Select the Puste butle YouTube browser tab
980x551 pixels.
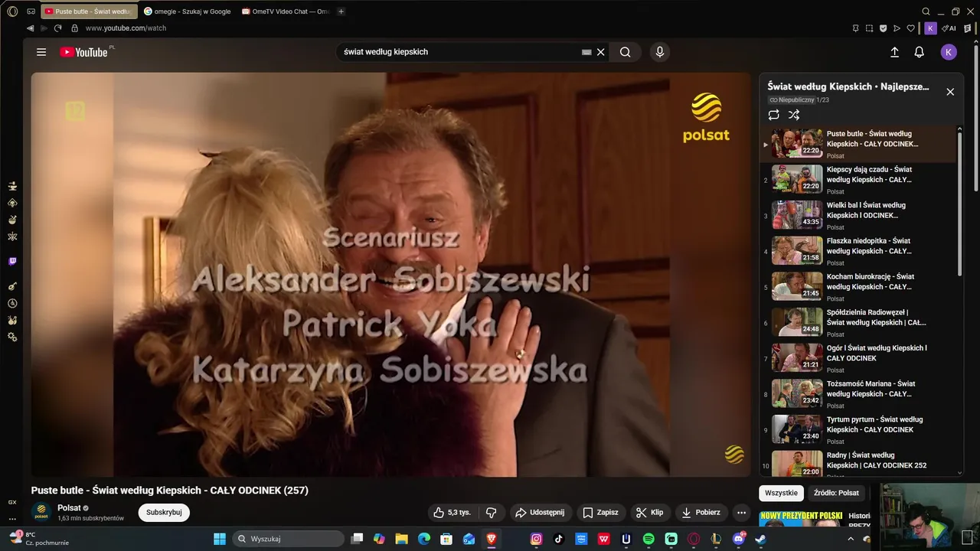click(89, 11)
